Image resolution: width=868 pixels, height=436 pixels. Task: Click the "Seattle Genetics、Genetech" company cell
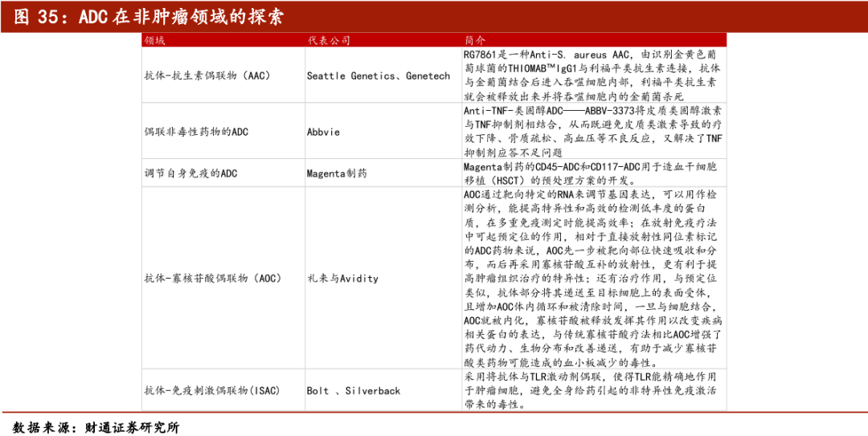click(x=378, y=75)
